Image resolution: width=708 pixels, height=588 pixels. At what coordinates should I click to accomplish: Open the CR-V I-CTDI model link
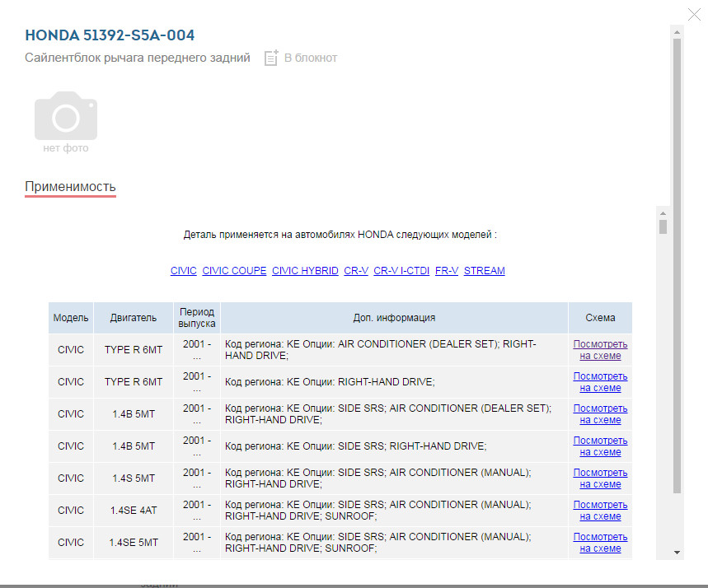coord(401,271)
